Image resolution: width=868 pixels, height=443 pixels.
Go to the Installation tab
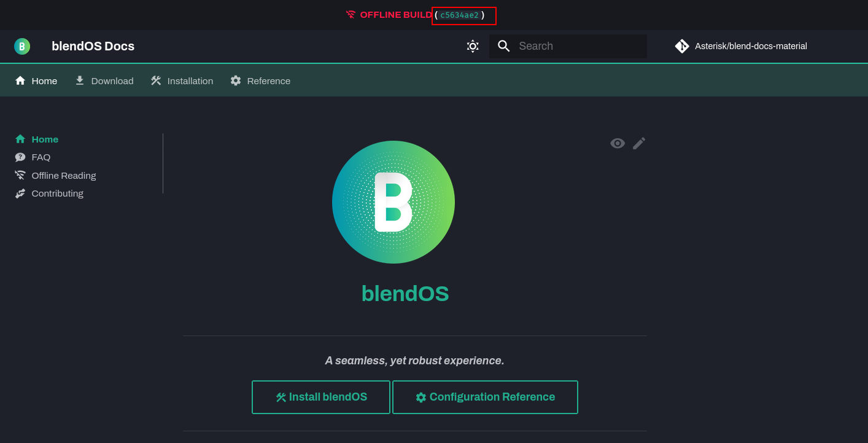coord(182,80)
